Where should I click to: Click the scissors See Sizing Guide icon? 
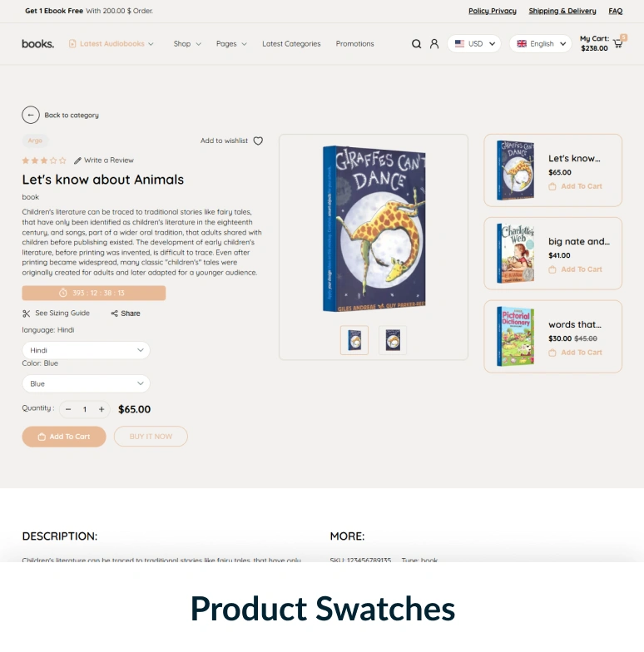pos(27,314)
